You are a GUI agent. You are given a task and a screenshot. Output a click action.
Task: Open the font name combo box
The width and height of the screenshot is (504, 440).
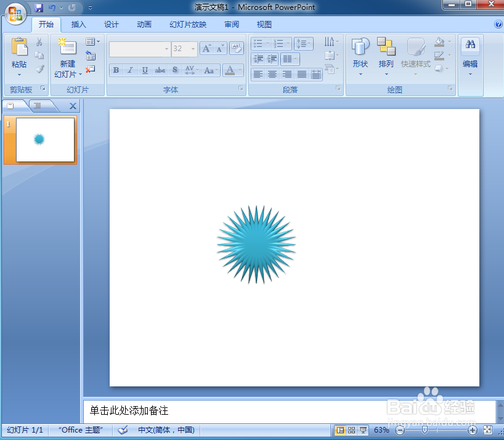pos(139,49)
